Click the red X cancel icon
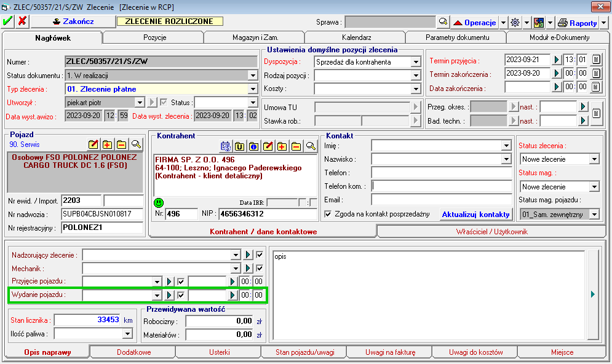The height and width of the screenshot is (364, 612). pyautogui.click(x=22, y=22)
